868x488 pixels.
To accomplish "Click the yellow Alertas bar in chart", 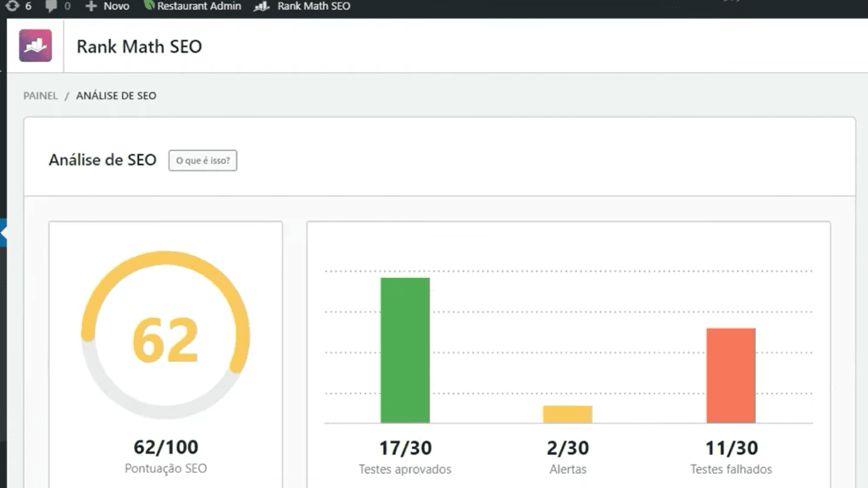I will pyautogui.click(x=567, y=414).
